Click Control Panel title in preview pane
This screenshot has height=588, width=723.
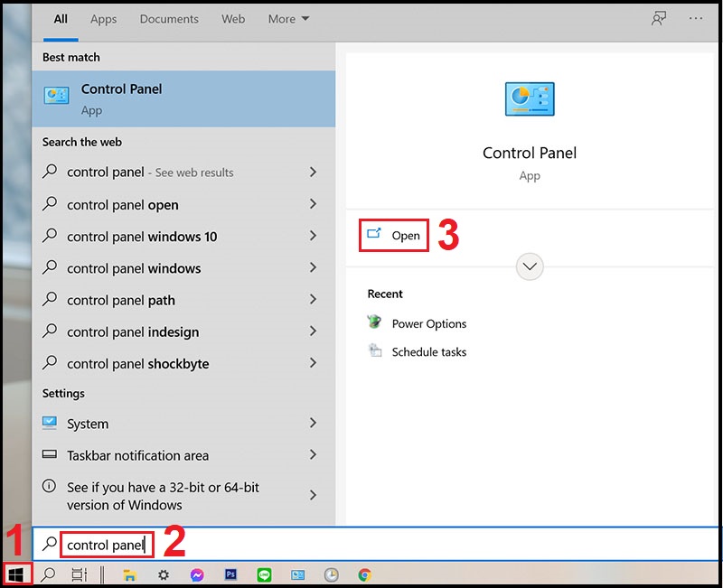pyautogui.click(x=530, y=153)
